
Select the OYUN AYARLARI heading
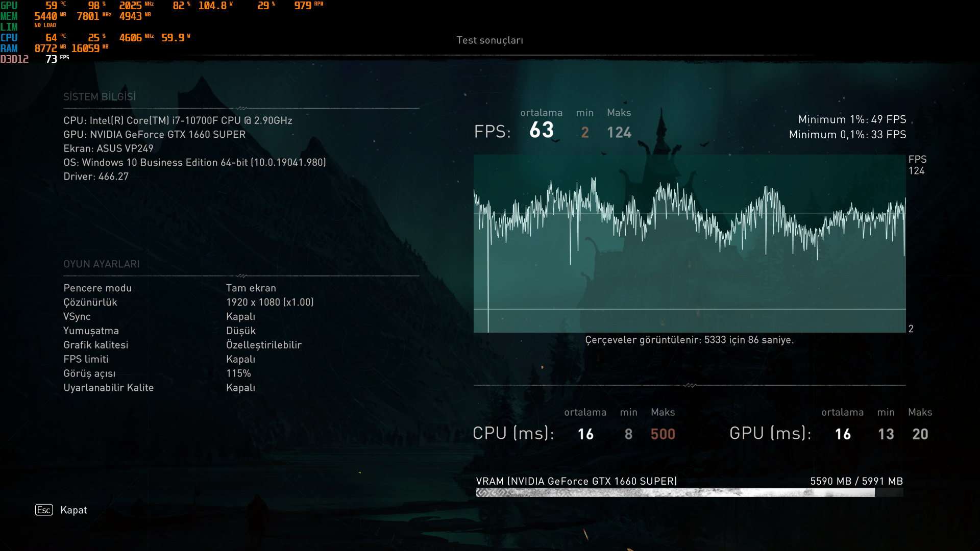(x=102, y=264)
